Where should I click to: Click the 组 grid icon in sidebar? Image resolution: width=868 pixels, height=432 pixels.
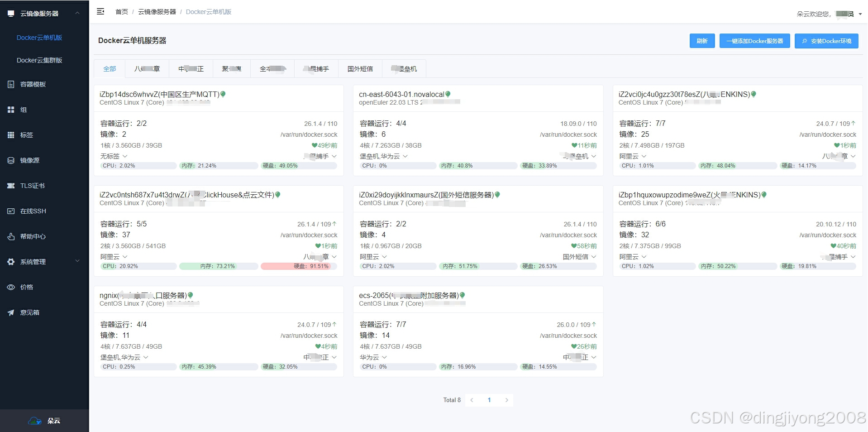tap(11, 110)
